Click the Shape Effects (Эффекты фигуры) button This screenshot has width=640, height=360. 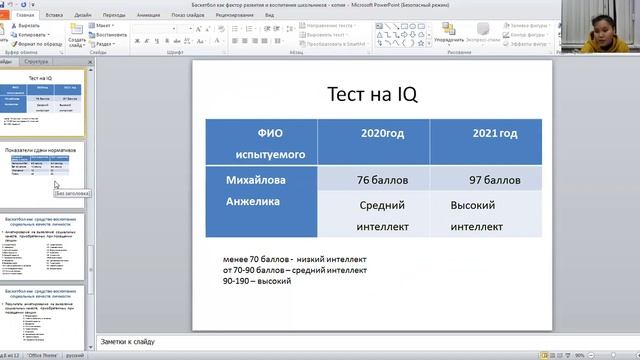(527, 44)
